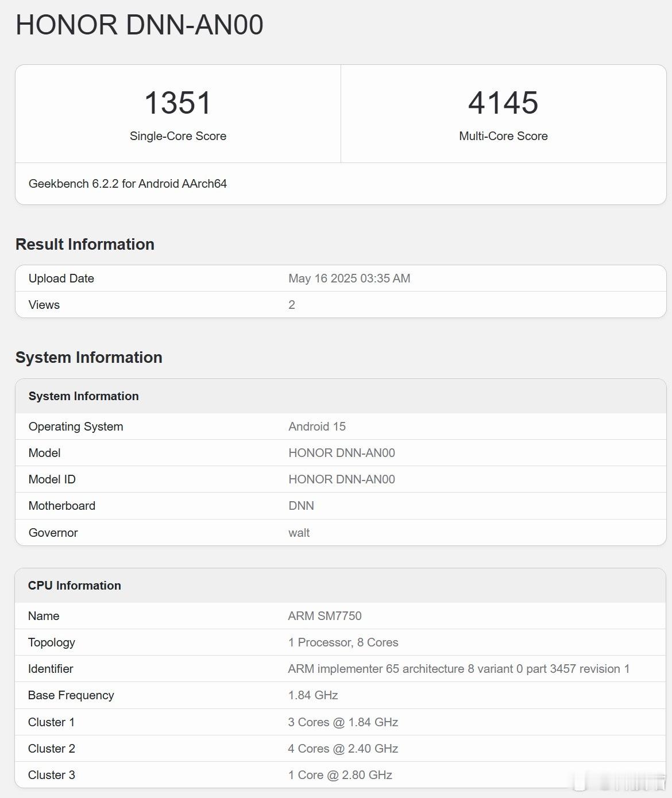The width and height of the screenshot is (672, 798).
Task: Click the Topology label
Action: click(x=52, y=642)
